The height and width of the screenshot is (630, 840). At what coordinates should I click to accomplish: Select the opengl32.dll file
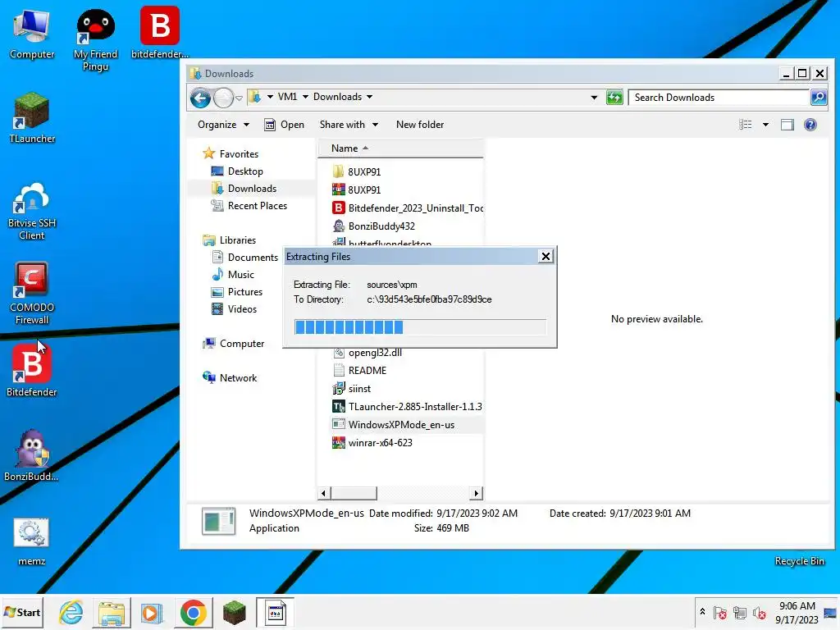(367, 353)
